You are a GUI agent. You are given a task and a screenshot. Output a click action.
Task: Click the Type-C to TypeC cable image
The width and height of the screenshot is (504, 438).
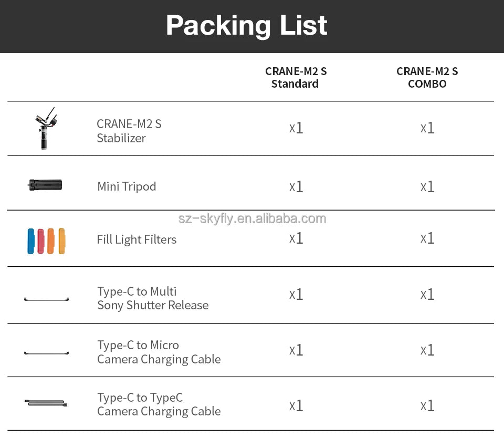click(46, 403)
